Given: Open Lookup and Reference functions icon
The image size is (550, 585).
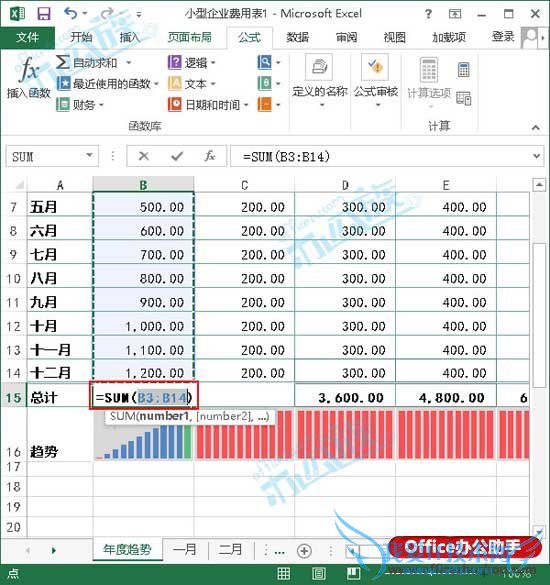Looking at the screenshot, I should [x=265, y=62].
